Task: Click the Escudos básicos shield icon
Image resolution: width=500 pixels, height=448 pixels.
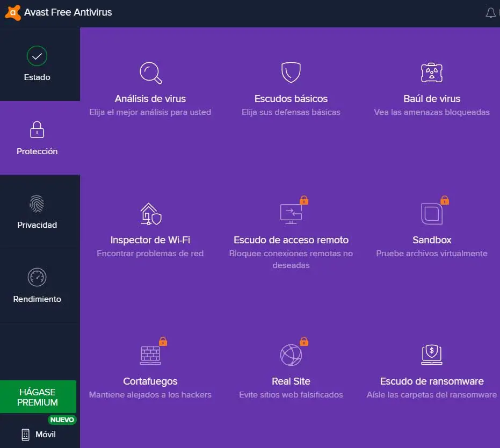Action: pos(291,73)
